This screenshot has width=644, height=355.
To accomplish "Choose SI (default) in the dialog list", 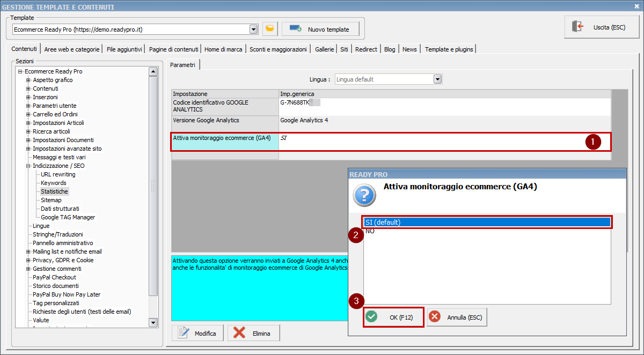I will pos(487,222).
